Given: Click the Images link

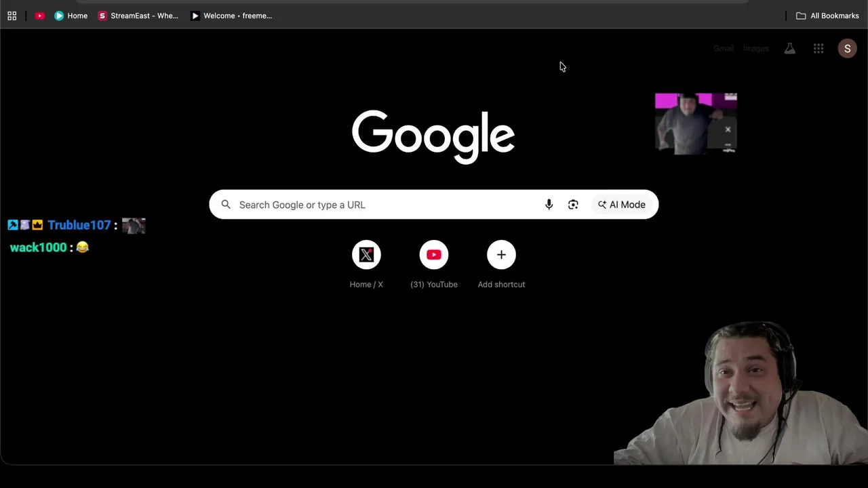Looking at the screenshot, I should pos(755,49).
